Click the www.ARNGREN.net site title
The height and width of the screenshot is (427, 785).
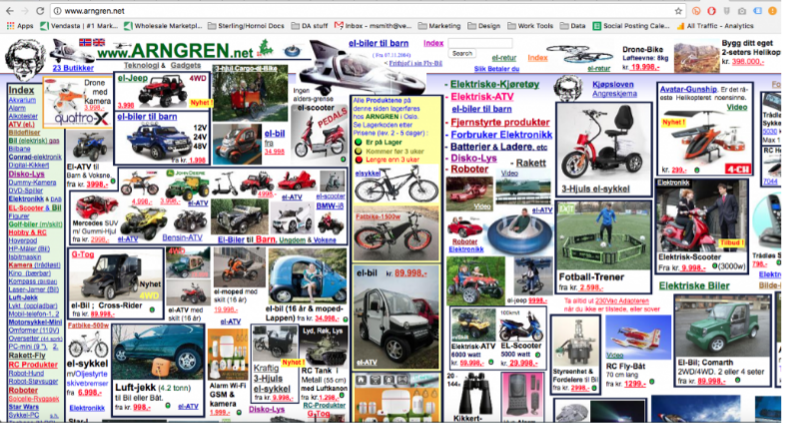tap(175, 51)
